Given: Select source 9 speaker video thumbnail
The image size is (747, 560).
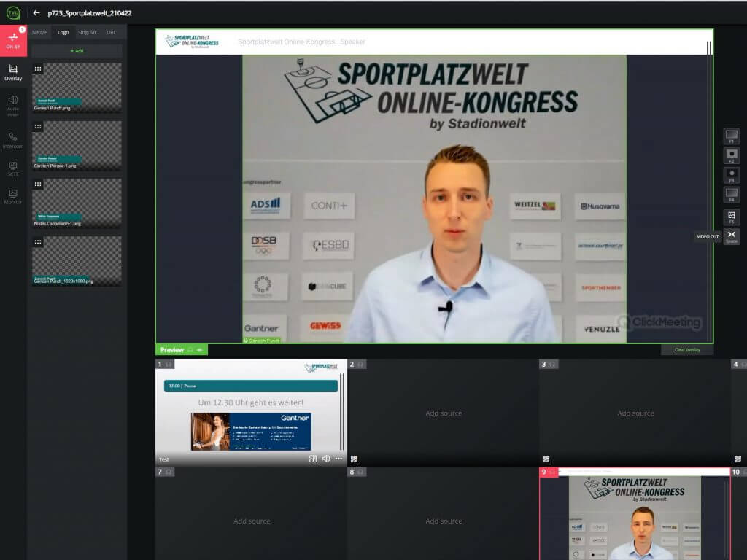Looking at the screenshot, I should click(x=635, y=514).
